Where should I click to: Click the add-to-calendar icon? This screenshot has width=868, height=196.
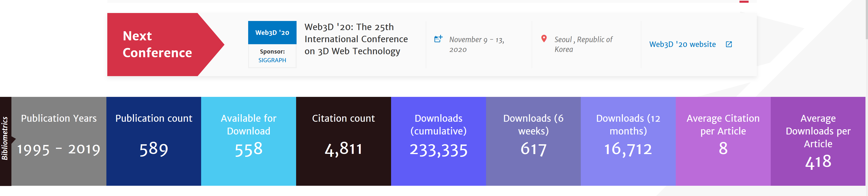coord(438,39)
